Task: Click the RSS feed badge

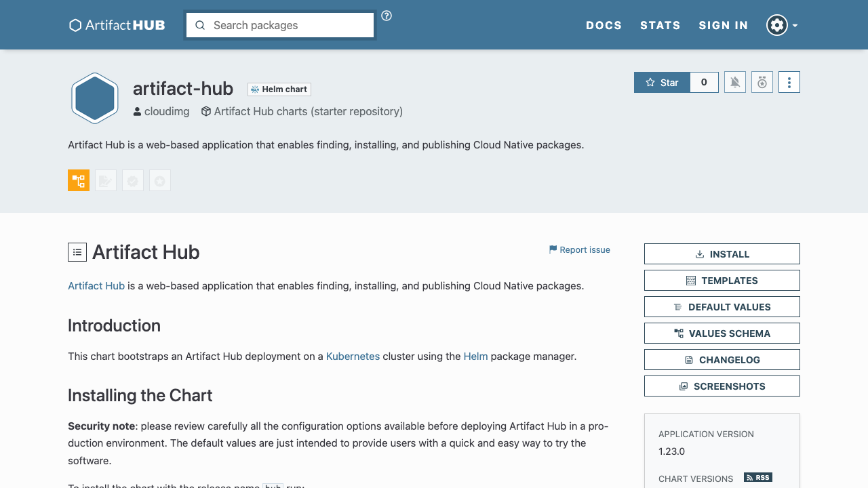Action: coord(758,477)
